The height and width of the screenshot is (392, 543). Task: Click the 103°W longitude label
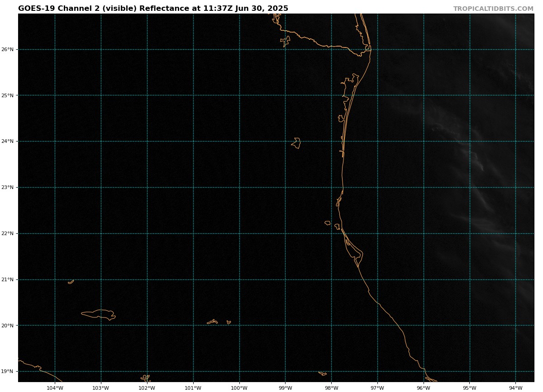pos(101,388)
